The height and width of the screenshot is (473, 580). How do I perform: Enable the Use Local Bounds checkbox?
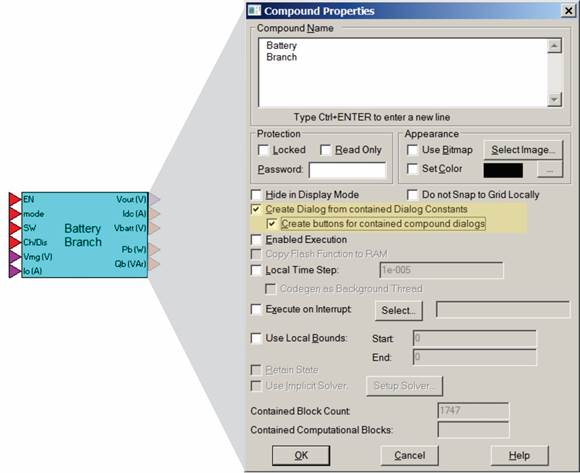click(x=256, y=338)
